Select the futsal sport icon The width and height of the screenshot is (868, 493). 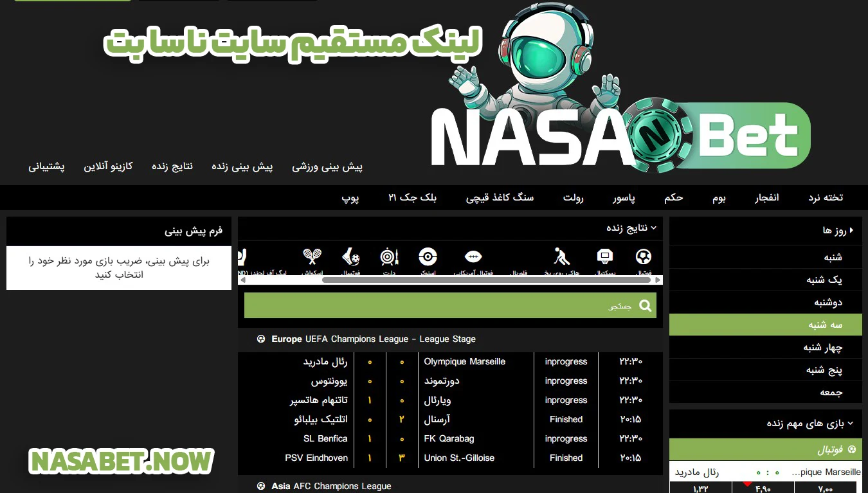coord(351,258)
